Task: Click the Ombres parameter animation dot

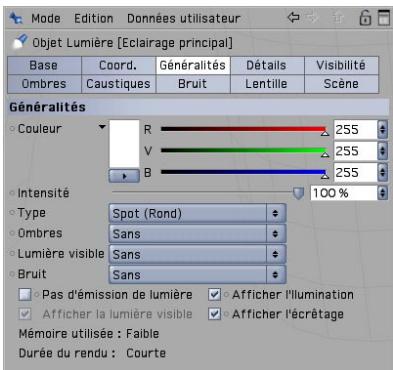Action: (13, 233)
